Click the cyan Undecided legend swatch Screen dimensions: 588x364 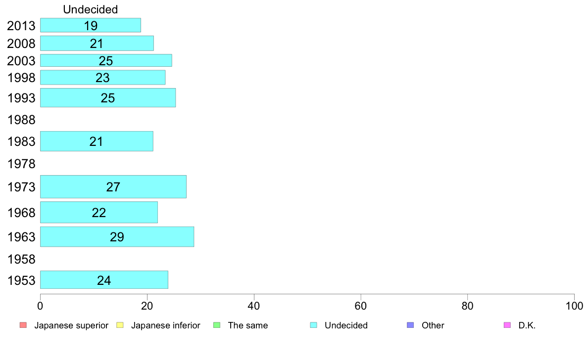tap(313, 325)
